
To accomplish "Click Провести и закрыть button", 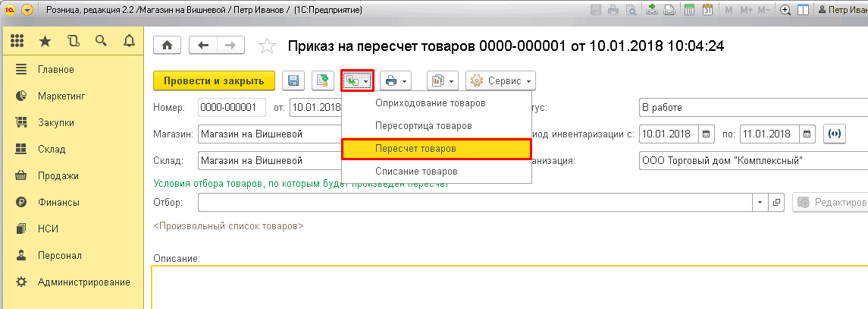I will 214,80.
